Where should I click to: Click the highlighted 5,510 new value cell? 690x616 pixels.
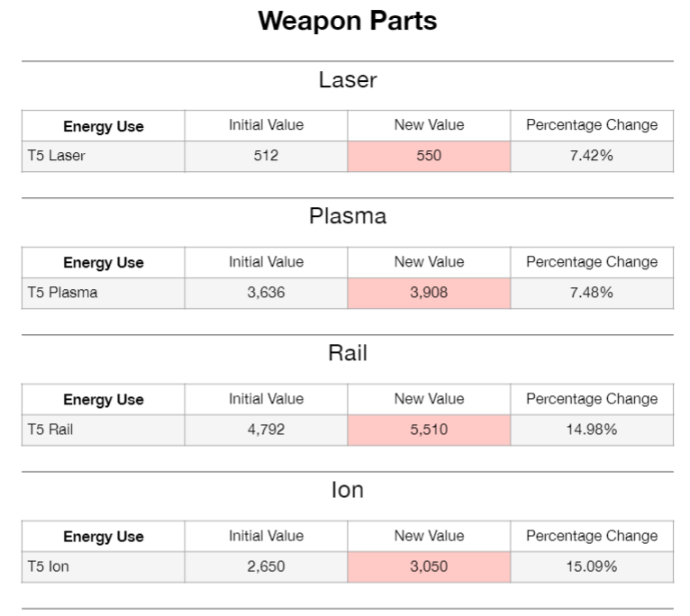click(429, 430)
